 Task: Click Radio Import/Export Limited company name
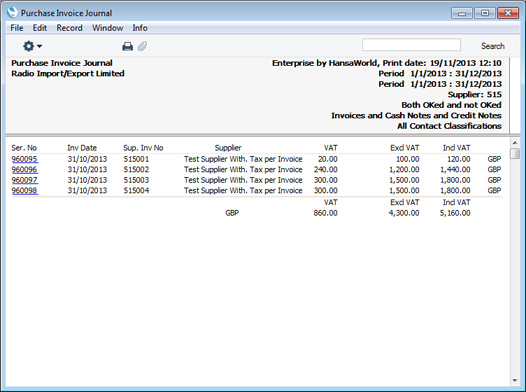tap(68, 73)
